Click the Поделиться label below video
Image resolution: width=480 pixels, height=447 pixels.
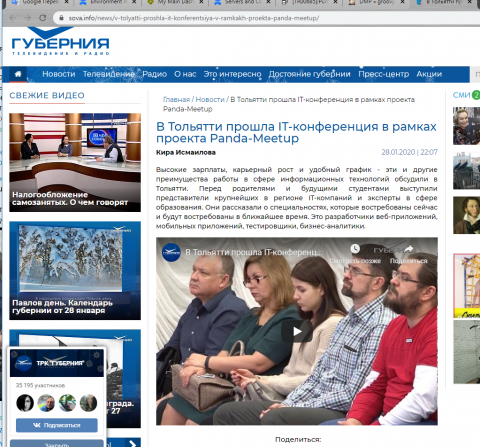tap(298, 439)
